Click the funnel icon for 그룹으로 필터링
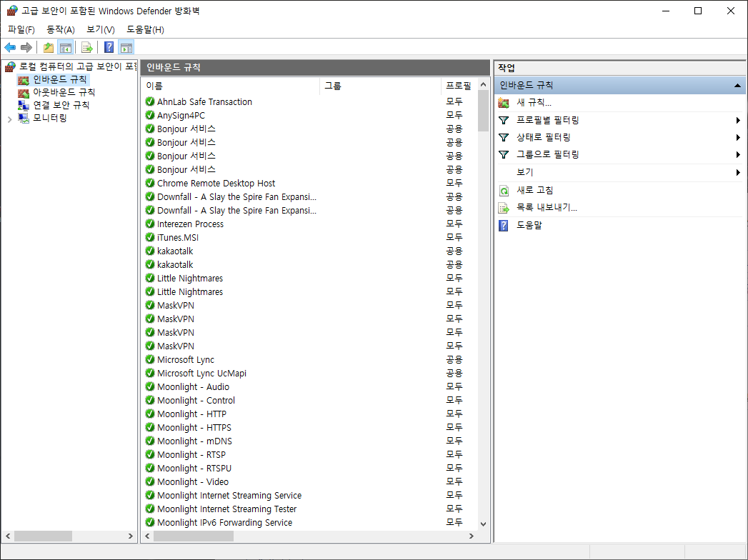Viewport: 748px width, 560px height. click(x=503, y=154)
